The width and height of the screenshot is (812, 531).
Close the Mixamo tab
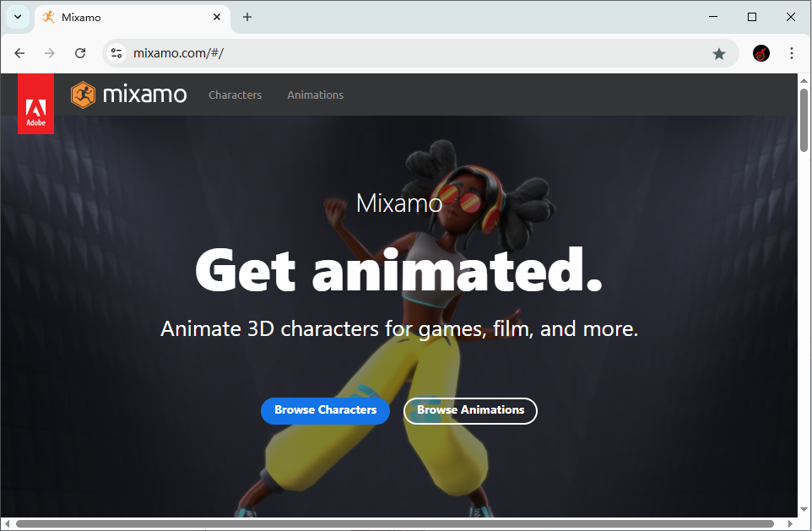click(x=217, y=17)
